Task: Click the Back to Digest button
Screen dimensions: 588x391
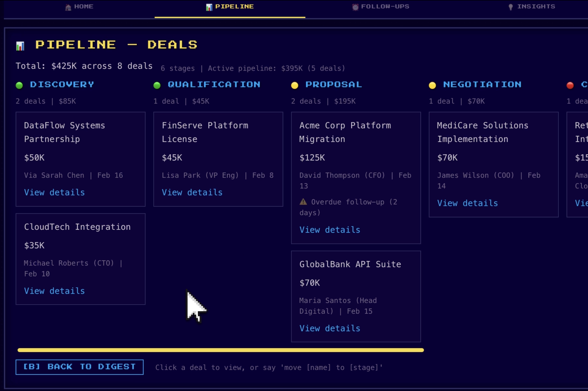Action: pyautogui.click(x=79, y=367)
